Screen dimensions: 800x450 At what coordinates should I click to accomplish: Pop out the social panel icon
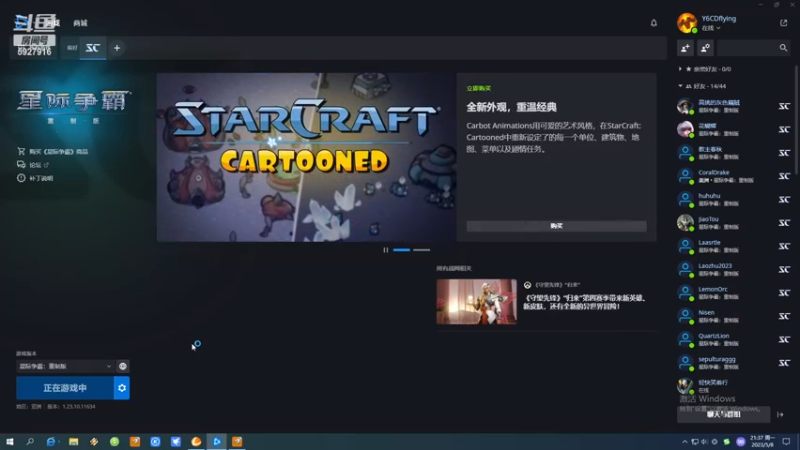[783, 23]
